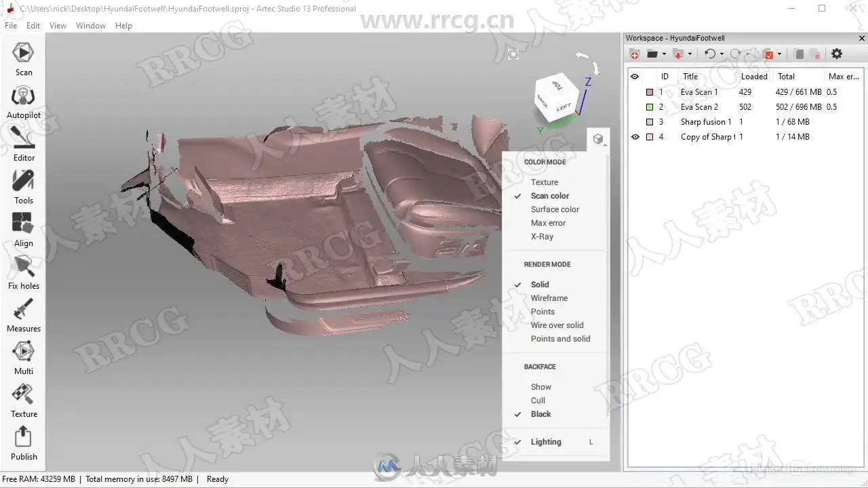Toggle the Lighting option off
The width and height of the screenshot is (868, 488).
tap(546, 442)
